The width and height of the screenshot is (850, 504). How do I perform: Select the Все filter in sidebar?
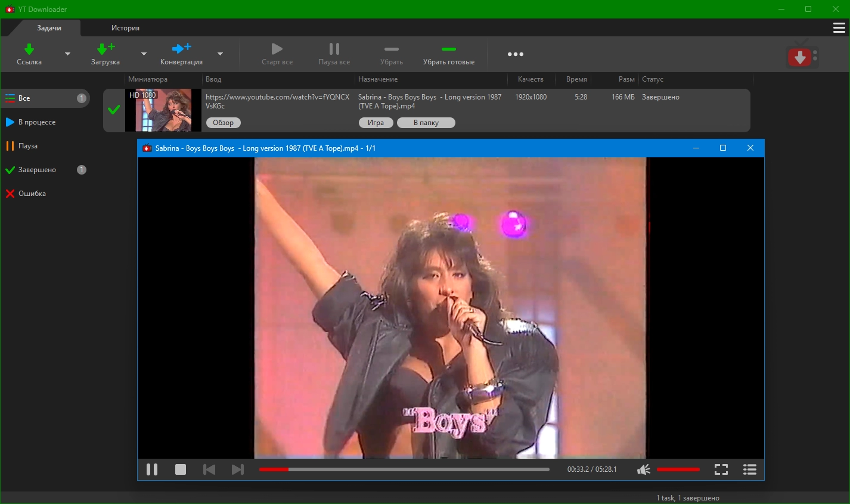click(x=45, y=98)
